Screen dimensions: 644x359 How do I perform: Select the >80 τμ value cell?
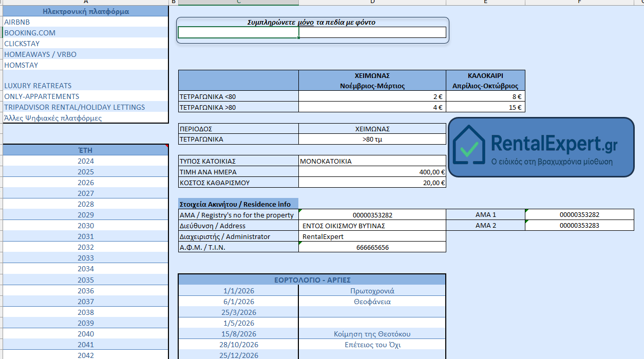[x=372, y=139]
